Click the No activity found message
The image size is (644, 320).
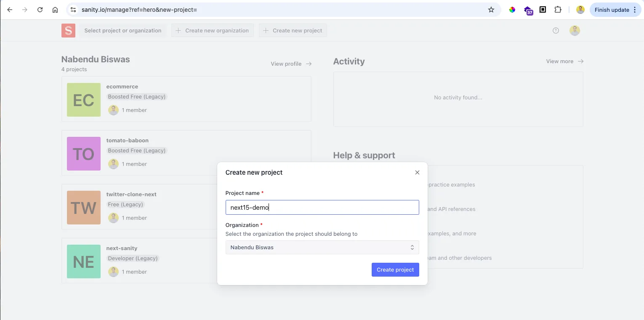[458, 97]
